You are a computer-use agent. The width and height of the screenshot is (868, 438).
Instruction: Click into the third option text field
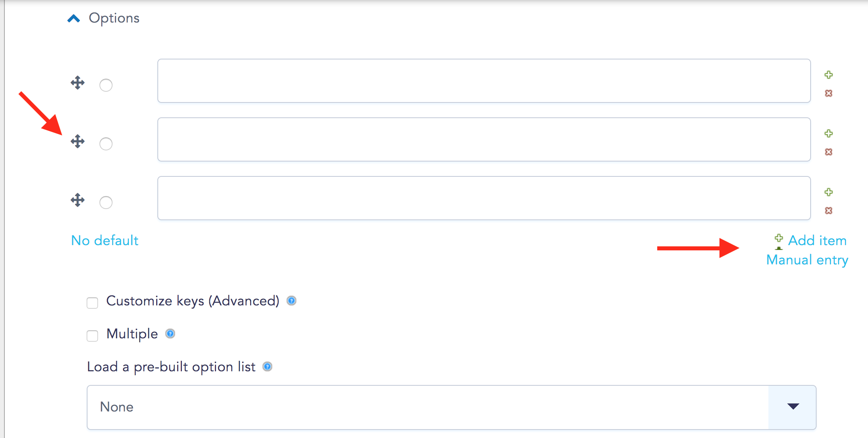[484, 198]
